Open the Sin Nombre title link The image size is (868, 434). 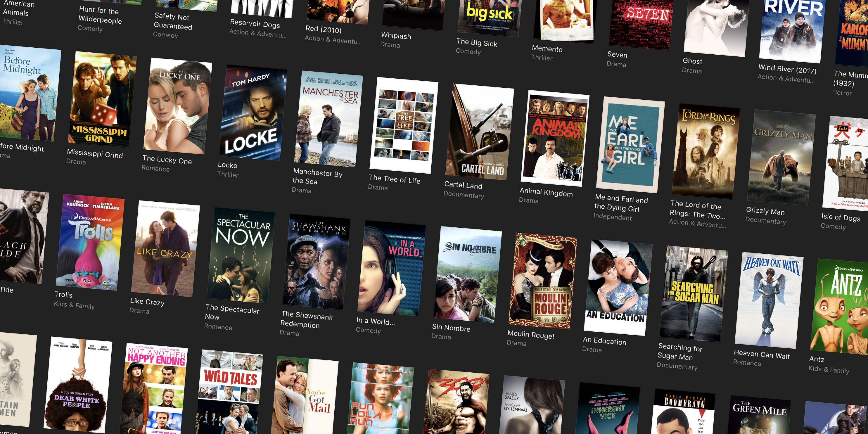[451, 328]
